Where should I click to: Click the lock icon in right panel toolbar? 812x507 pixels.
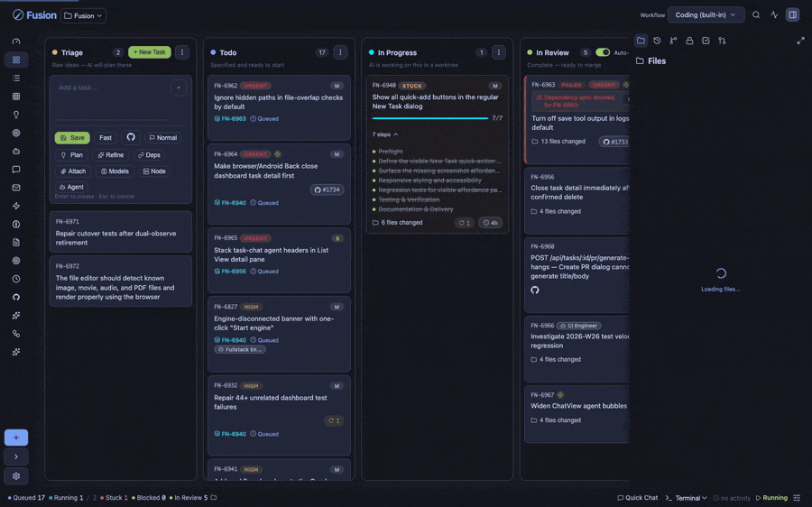(x=689, y=41)
